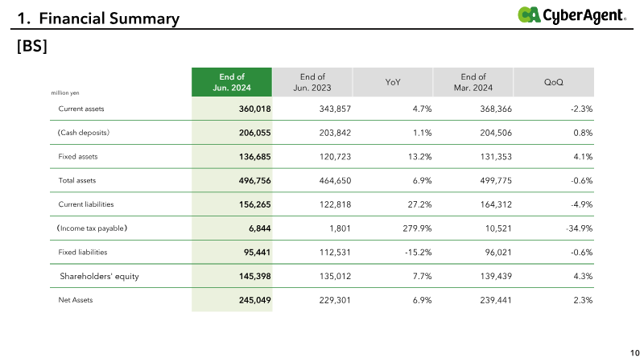This screenshot has width=644, height=362.
Task: Click the -34.9% QoQ value
Action: tap(580, 228)
